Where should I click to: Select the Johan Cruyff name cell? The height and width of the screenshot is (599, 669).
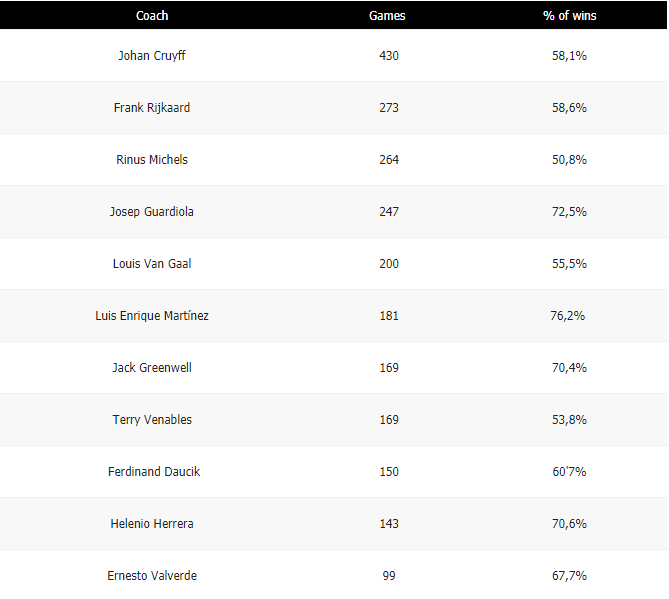coord(152,56)
